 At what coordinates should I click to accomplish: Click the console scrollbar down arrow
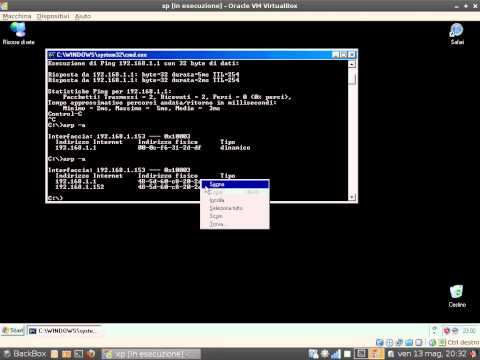click(352, 197)
